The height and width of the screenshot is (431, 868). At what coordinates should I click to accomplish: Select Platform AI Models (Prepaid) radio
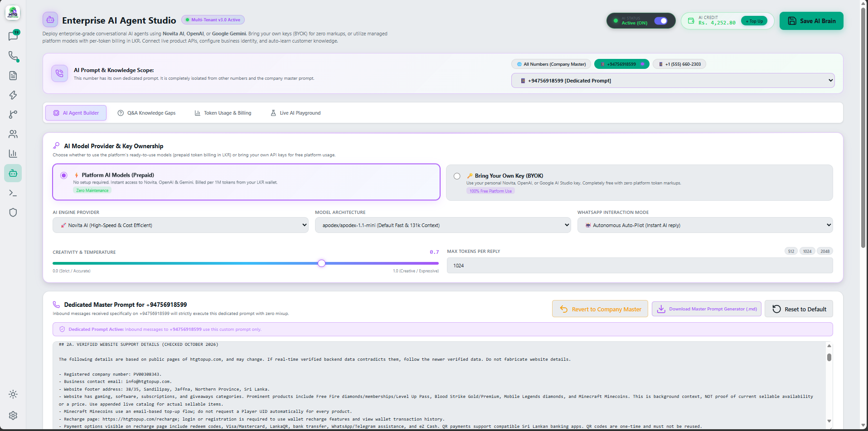64,175
